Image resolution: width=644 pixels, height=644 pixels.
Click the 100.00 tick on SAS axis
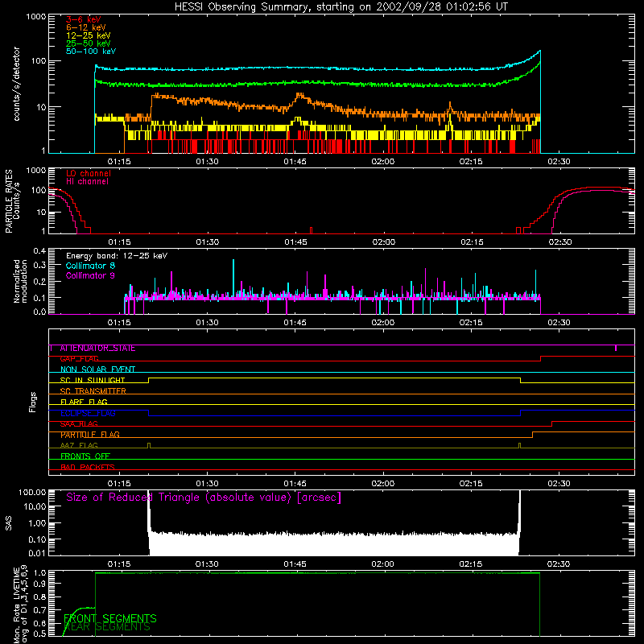tap(32, 493)
